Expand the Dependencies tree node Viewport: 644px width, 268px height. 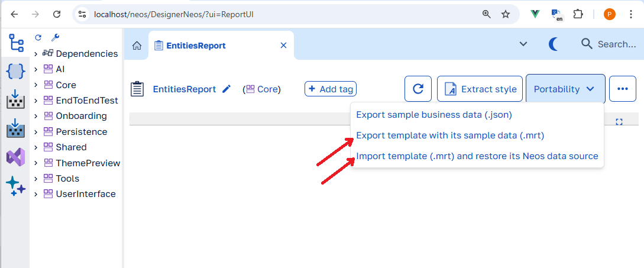36,54
